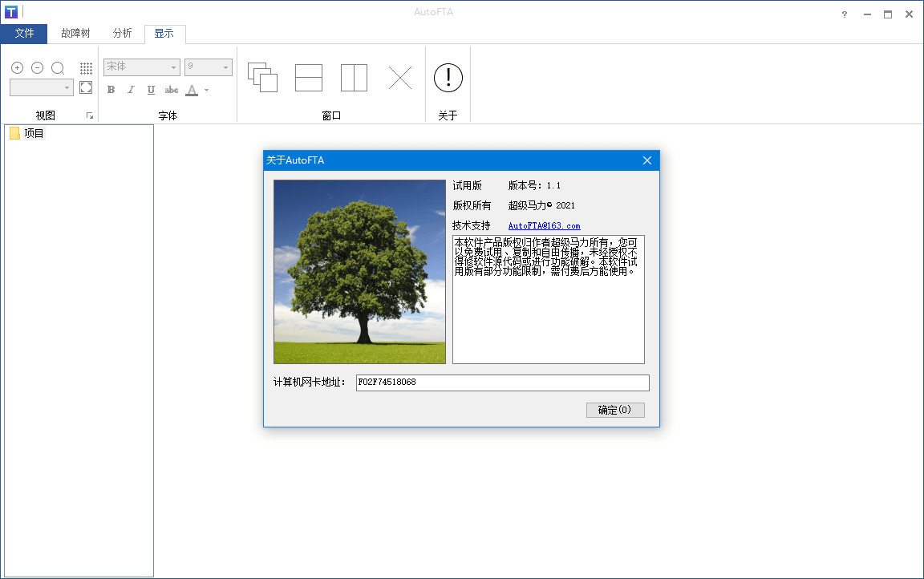This screenshot has width=924, height=579.
Task: Open the AutoFTA@163.com support link
Action: tap(543, 225)
